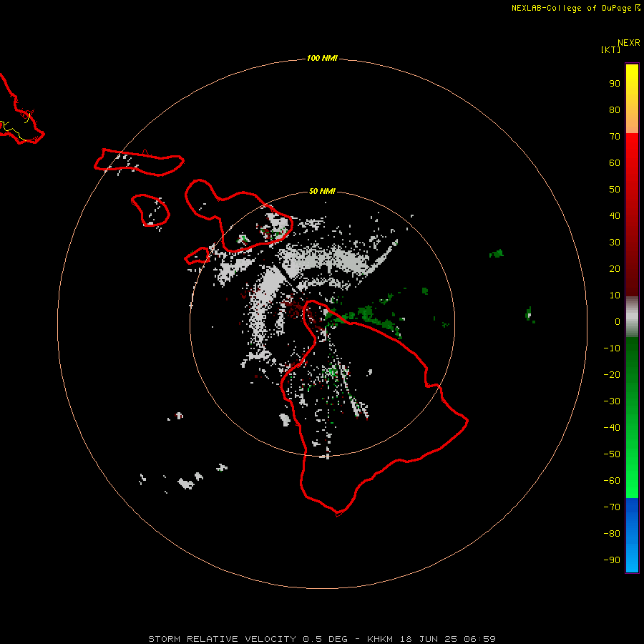Click the 20 value on the velocity scale
Screen dimensions: 644x644
pos(615,268)
